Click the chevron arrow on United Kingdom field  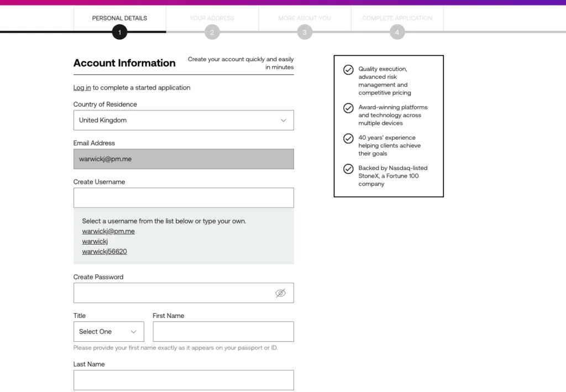[x=283, y=120]
